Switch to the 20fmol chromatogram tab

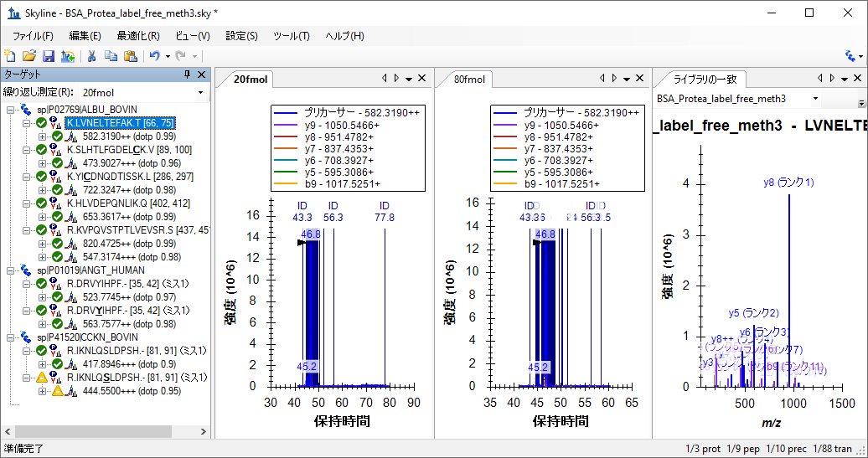(251, 80)
